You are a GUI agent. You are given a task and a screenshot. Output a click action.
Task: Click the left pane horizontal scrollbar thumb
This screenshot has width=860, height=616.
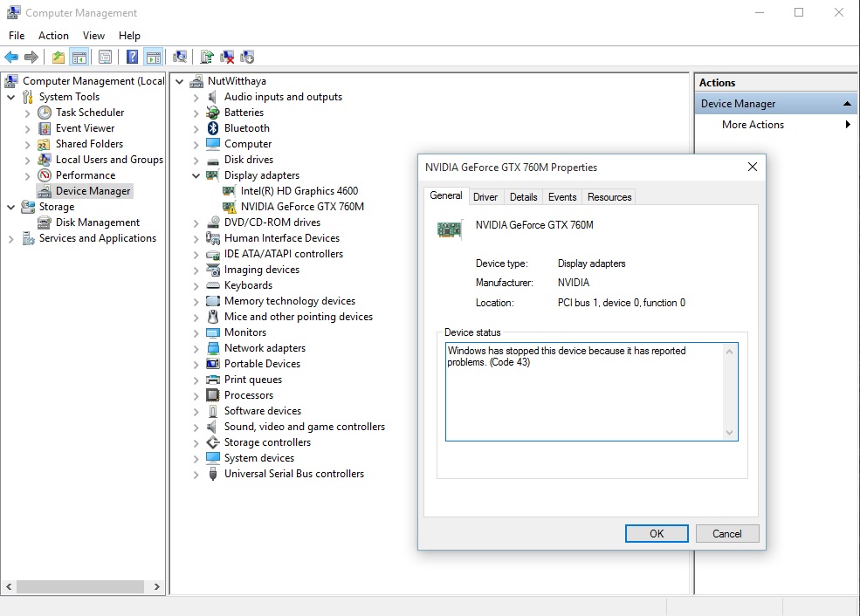pos(80,586)
